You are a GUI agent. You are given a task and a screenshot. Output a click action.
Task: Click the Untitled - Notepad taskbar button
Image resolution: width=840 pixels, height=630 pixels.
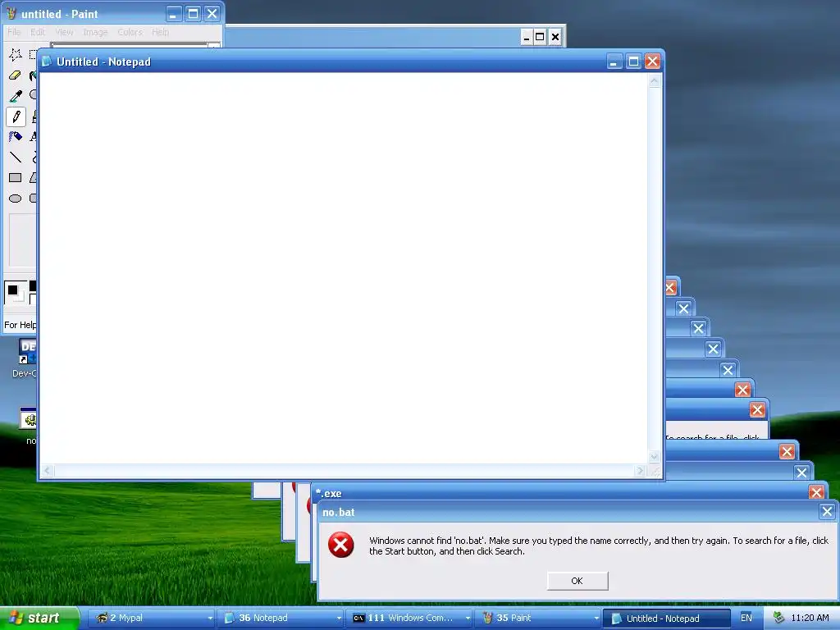[667, 619]
